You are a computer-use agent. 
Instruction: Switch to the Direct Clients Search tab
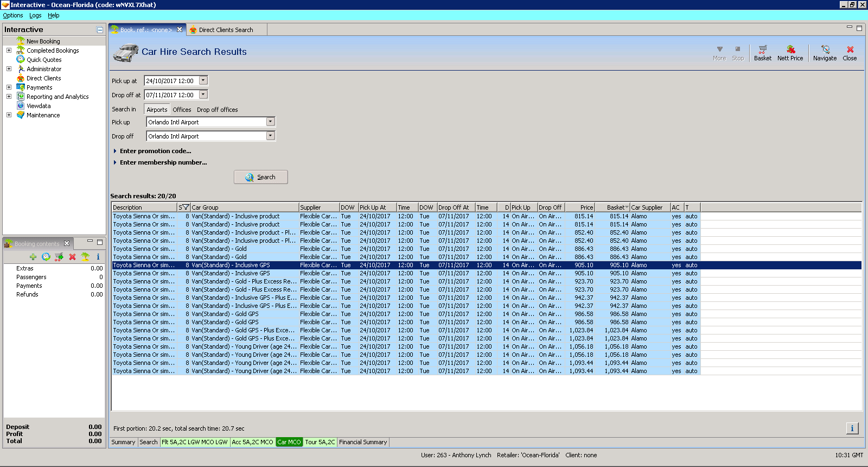pos(226,30)
